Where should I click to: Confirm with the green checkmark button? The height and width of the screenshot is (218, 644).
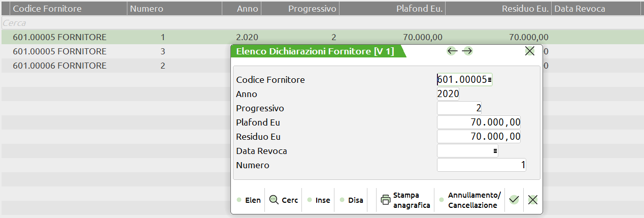[x=514, y=200]
